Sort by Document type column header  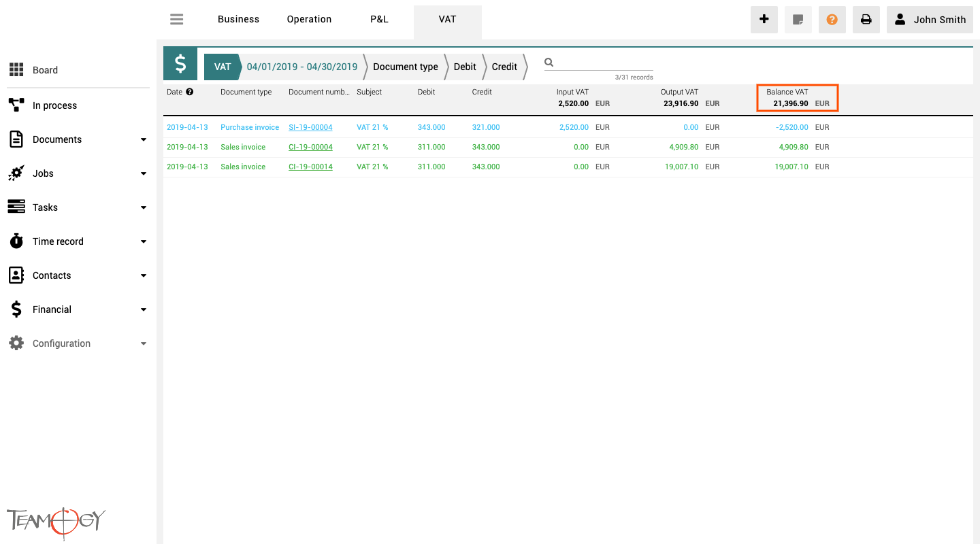[x=246, y=92]
